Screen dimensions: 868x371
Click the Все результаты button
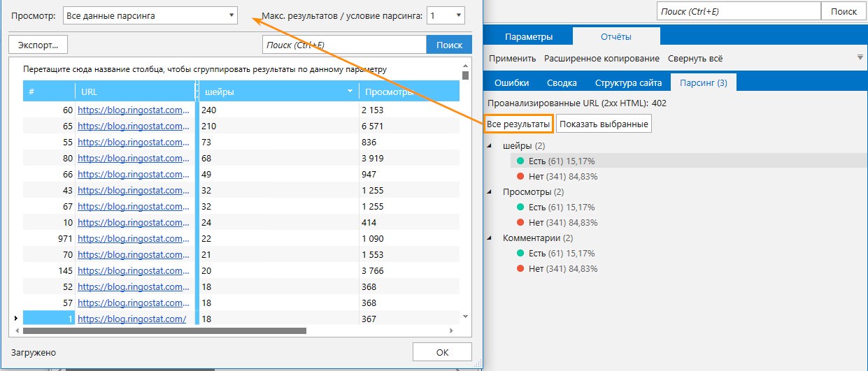[x=518, y=124]
